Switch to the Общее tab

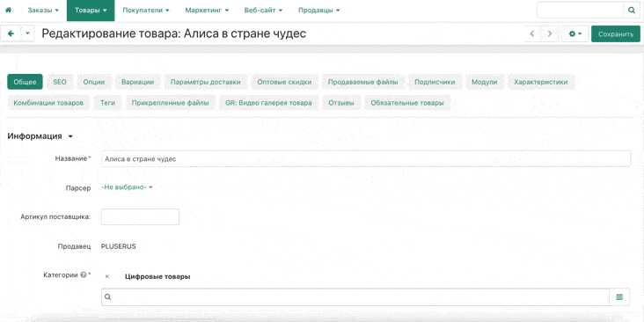(x=25, y=82)
